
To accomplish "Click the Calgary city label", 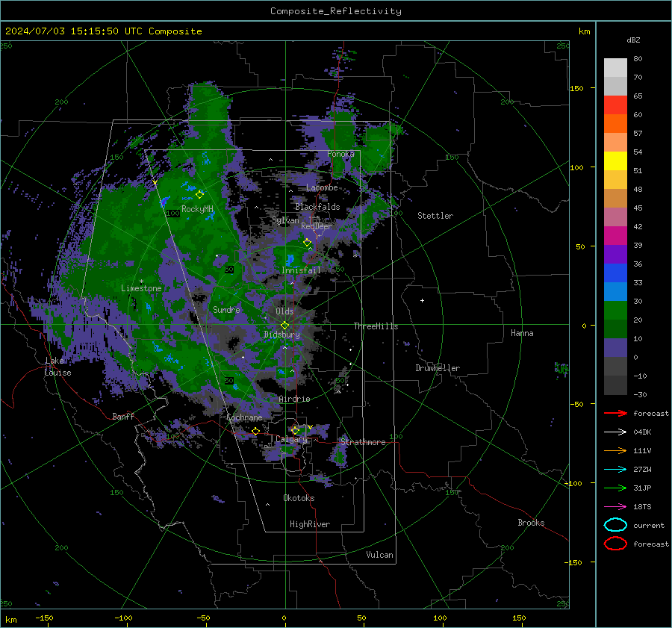I will pyautogui.click(x=291, y=439).
